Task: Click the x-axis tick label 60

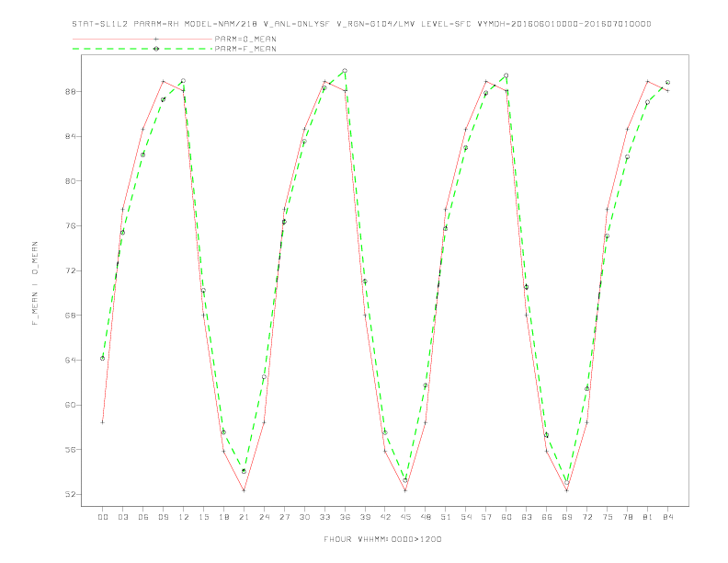Action: tap(506, 517)
